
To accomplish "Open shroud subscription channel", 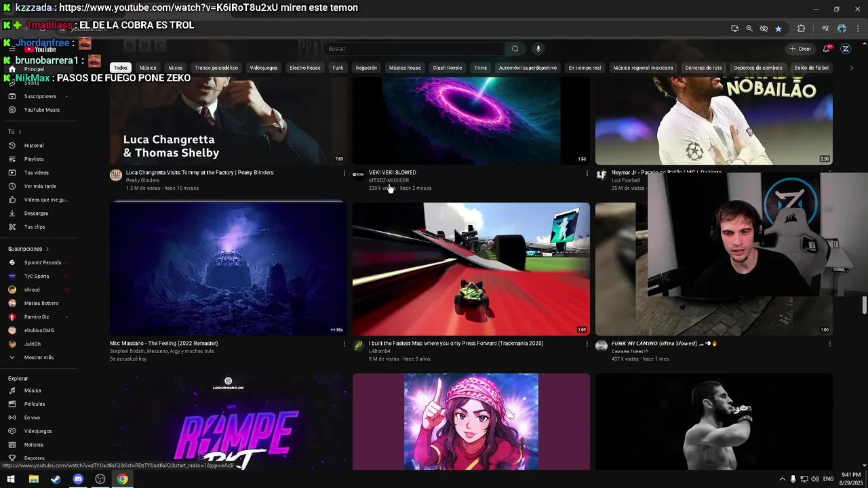I will 33,289.
